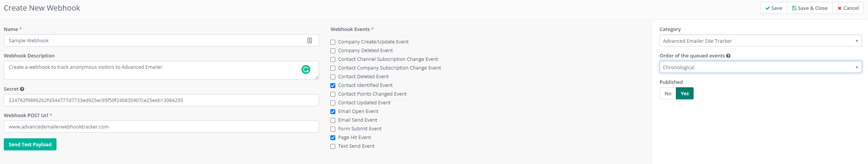
Task: Click the contact card icon in Name field
Action: click(310, 40)
